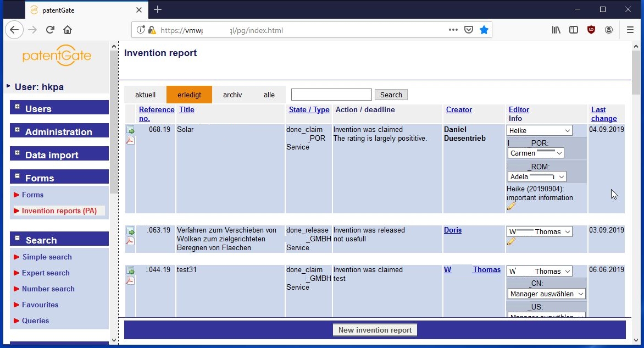644x348 pixels.
Task: Open the PDF icon for the Solar report
Action: coord(130,140)
